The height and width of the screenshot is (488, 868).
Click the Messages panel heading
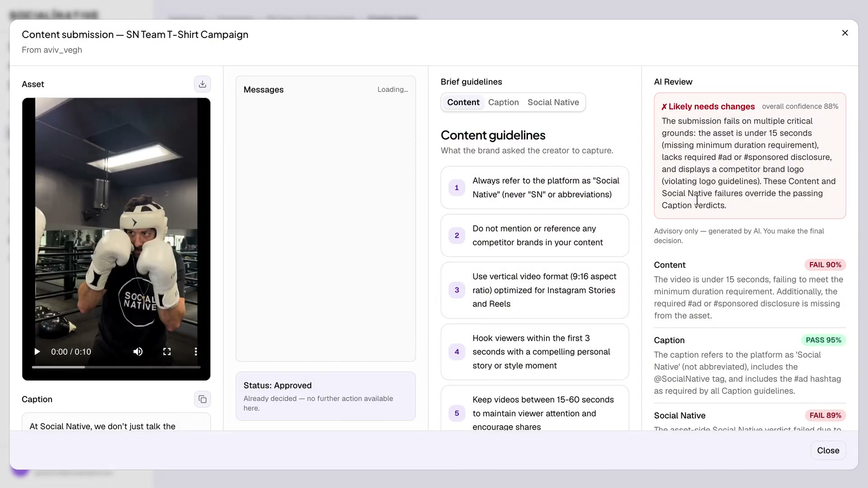(x=264, y=89)
